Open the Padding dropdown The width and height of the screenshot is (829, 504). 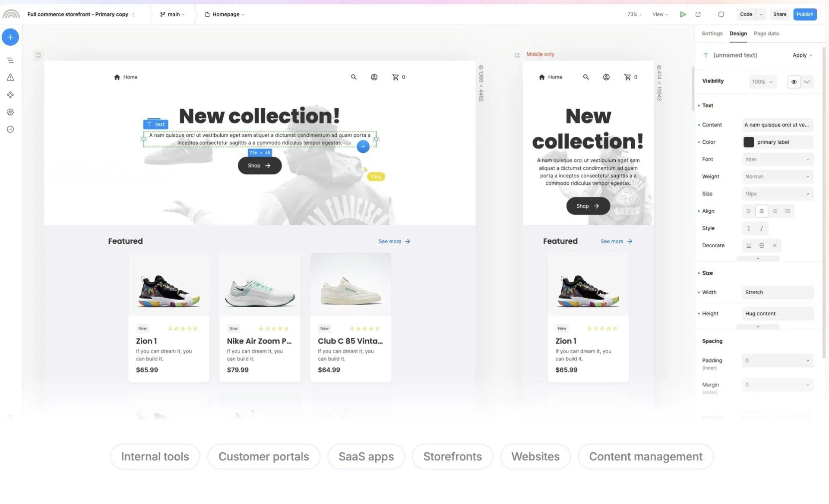click(778, 361)
